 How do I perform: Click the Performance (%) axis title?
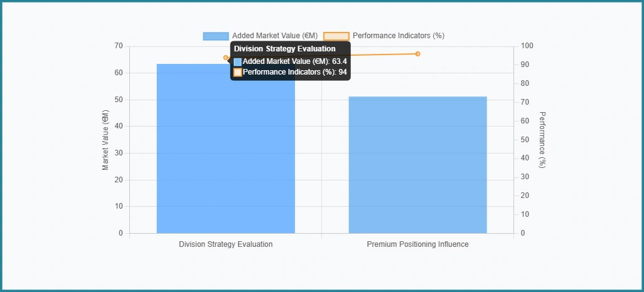[x=542, y=140]
